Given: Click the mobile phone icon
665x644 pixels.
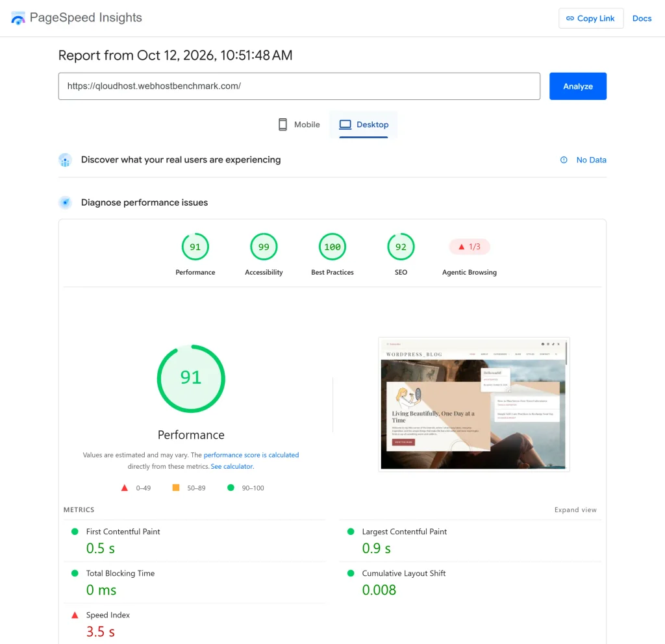Looking at the screenshot, I should pos(282,124).
